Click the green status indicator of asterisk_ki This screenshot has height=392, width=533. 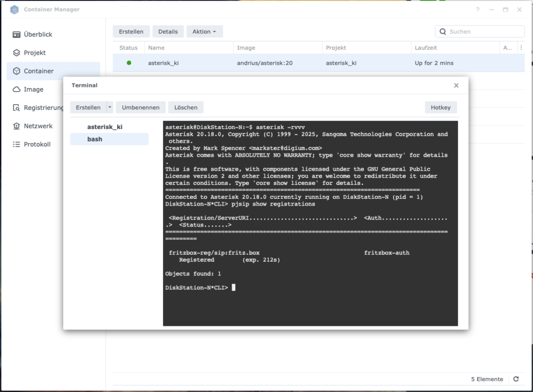point(129,63)
